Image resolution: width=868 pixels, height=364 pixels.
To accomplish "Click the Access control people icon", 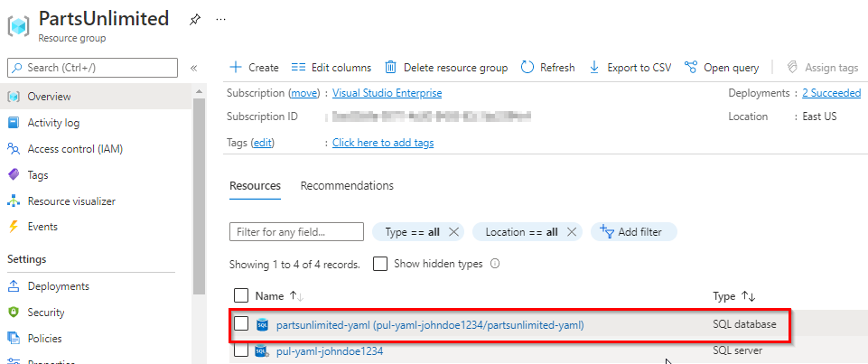I will 14,149.
